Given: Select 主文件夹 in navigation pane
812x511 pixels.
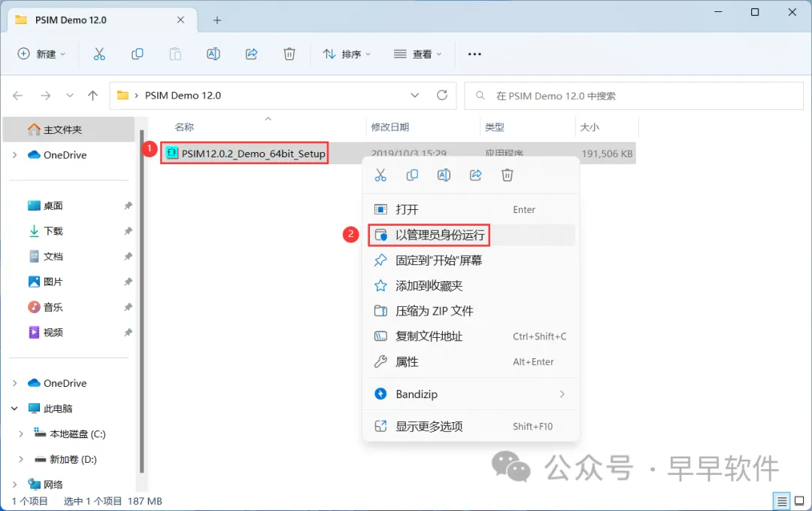Looking at the screenshot, I should pyautogui.click(x=69, y=129).
